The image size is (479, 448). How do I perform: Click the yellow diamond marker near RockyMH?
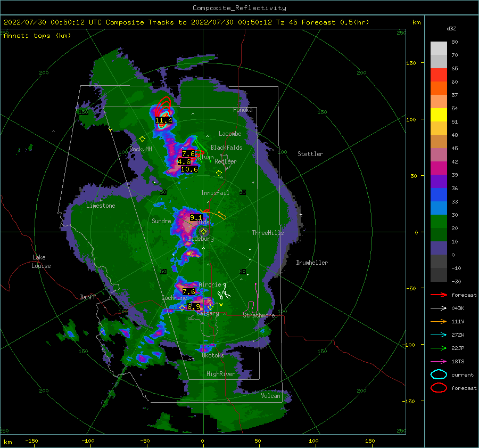pos(142,139)
